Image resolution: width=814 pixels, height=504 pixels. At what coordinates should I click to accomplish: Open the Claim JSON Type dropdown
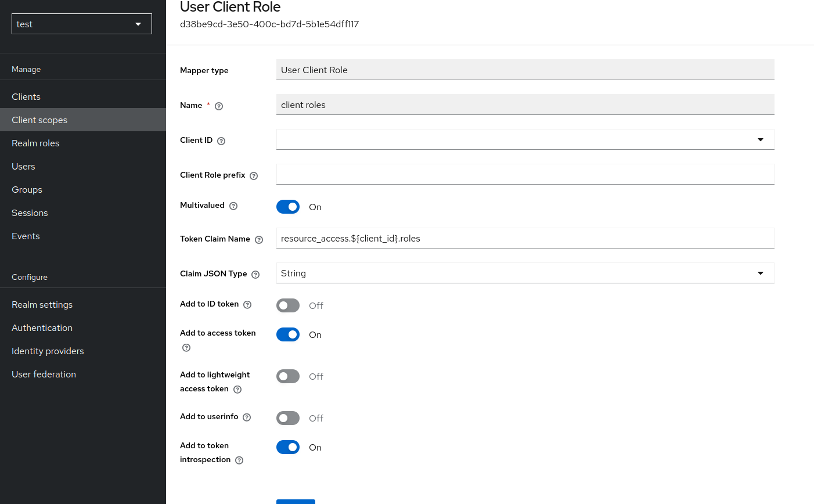pos(760,273)
